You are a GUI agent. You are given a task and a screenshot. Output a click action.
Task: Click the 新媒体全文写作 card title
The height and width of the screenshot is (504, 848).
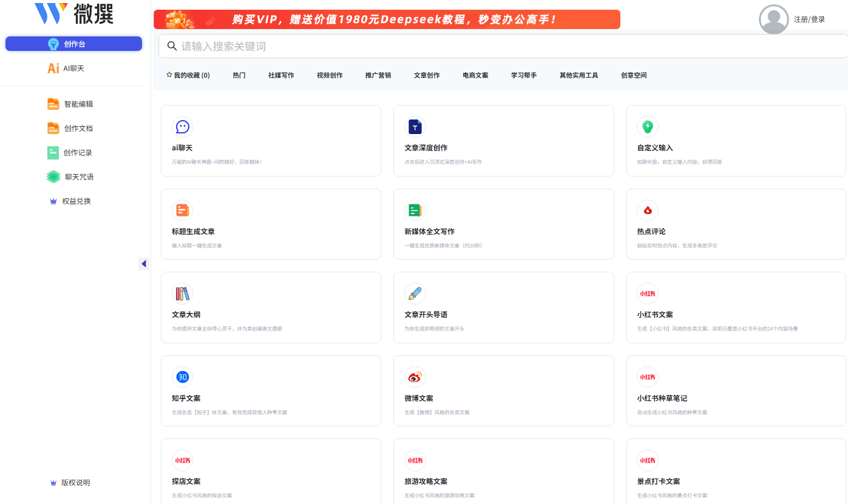point(430,232)
